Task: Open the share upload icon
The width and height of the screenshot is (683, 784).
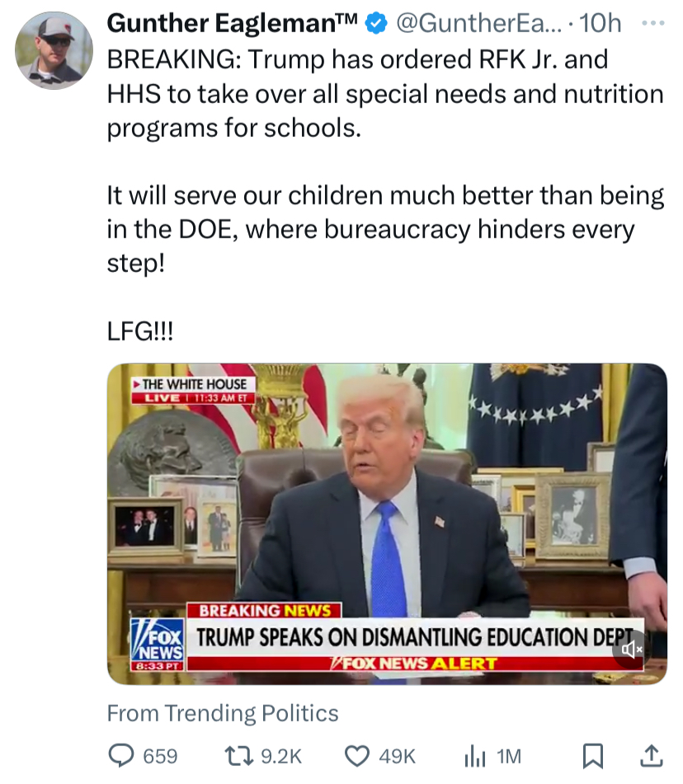Action: (652, 755)
